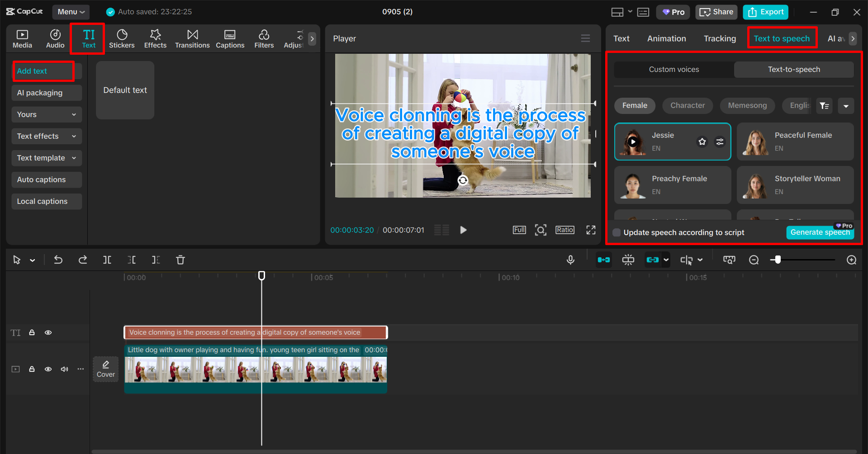Open the voice category filter dropdown arrow
This screenshot has height=454, width=868.
(846, 105)
